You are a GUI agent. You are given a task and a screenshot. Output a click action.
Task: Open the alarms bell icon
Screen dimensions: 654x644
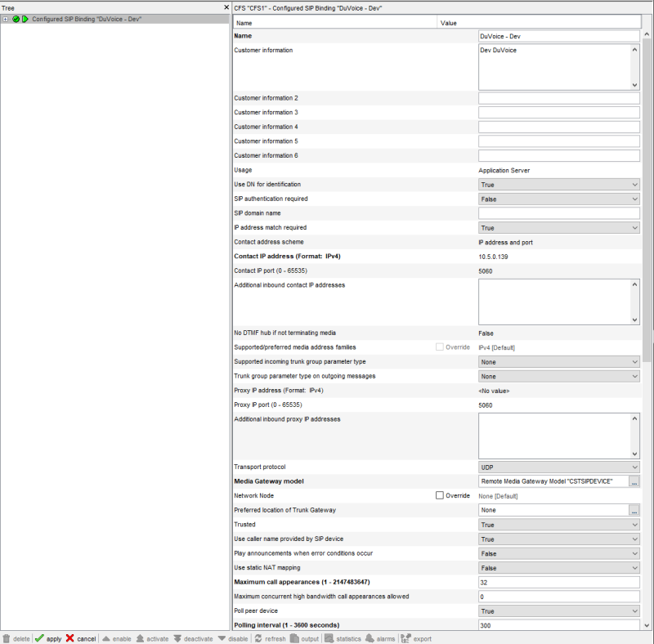click(x=370, y=638)
